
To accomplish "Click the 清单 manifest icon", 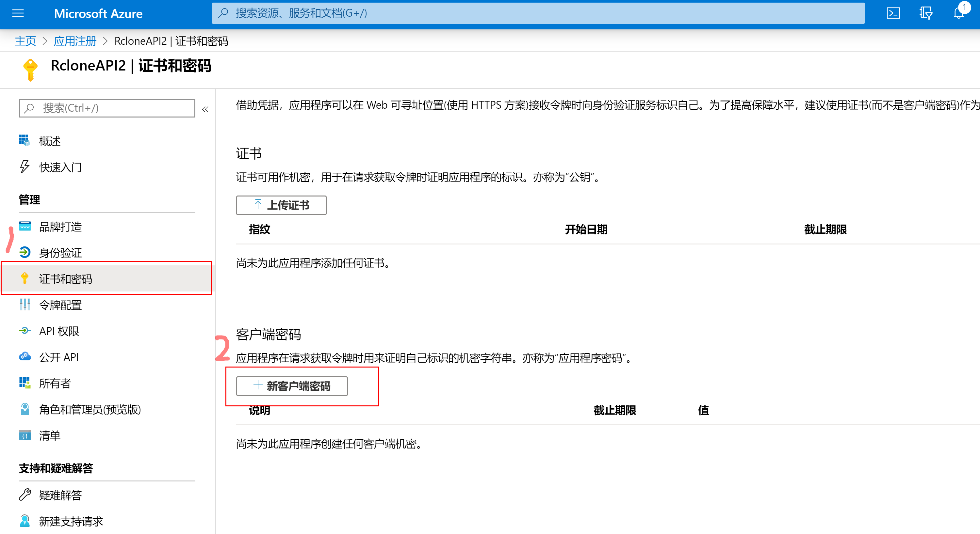I will [25, 435].
